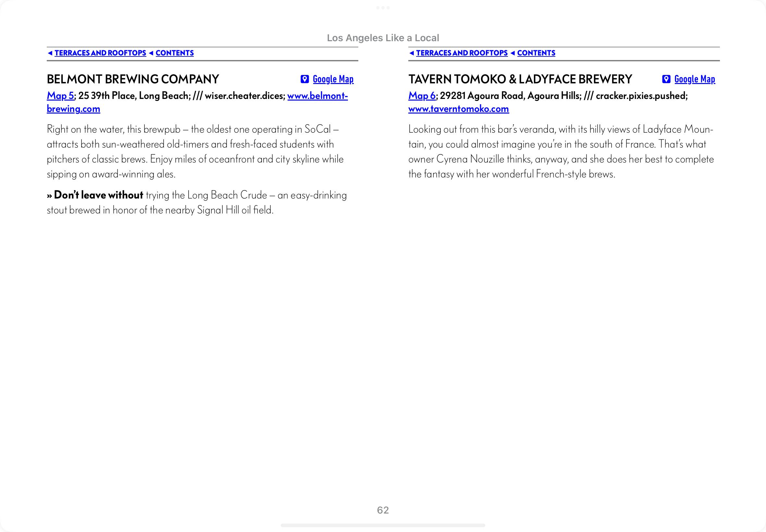The image size is (766, 532).
Task: Click the map pin icon beside Belmont Brewing
Action: [x=304, y=79]
